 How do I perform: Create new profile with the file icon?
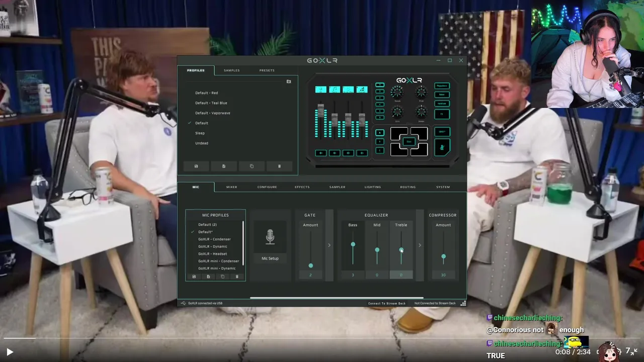tap(224, 166)
